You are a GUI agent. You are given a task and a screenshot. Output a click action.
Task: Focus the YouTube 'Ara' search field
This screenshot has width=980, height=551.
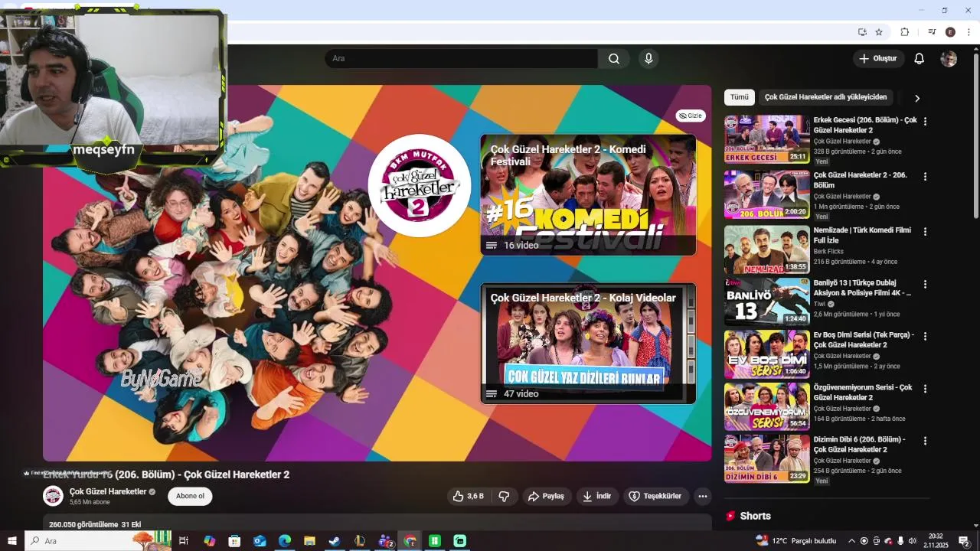point(462,59)
